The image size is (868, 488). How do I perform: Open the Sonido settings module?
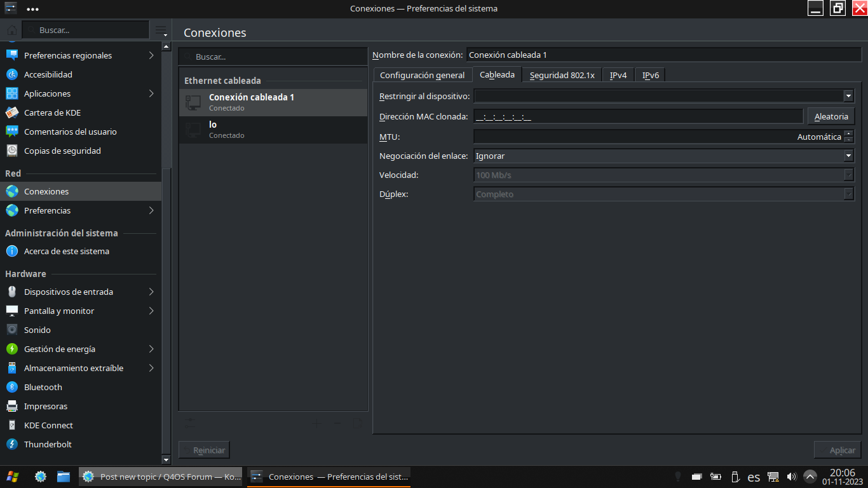click(x=37, y=330)
